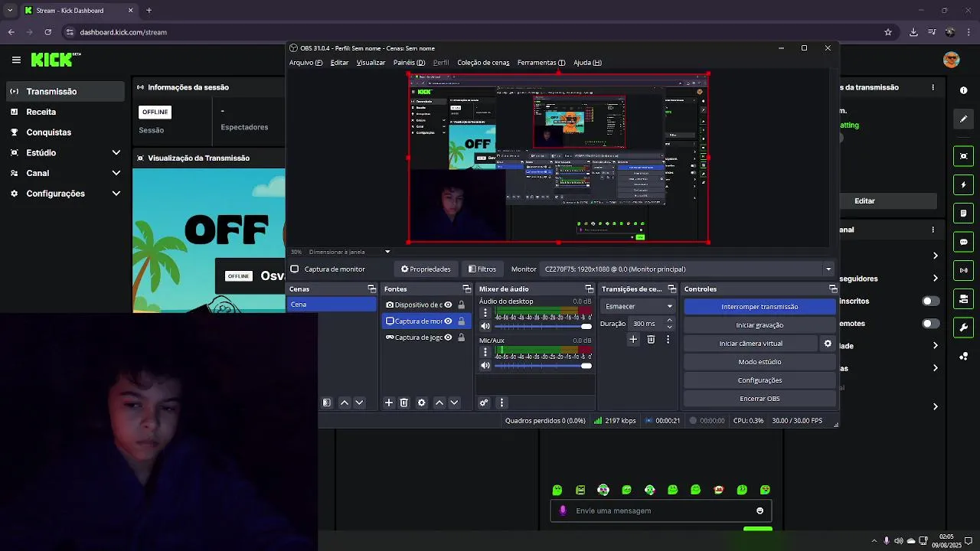This screenshot has height=551, width=980.
Task: Bookmark this page with star icon
Action: pos(888,32)
